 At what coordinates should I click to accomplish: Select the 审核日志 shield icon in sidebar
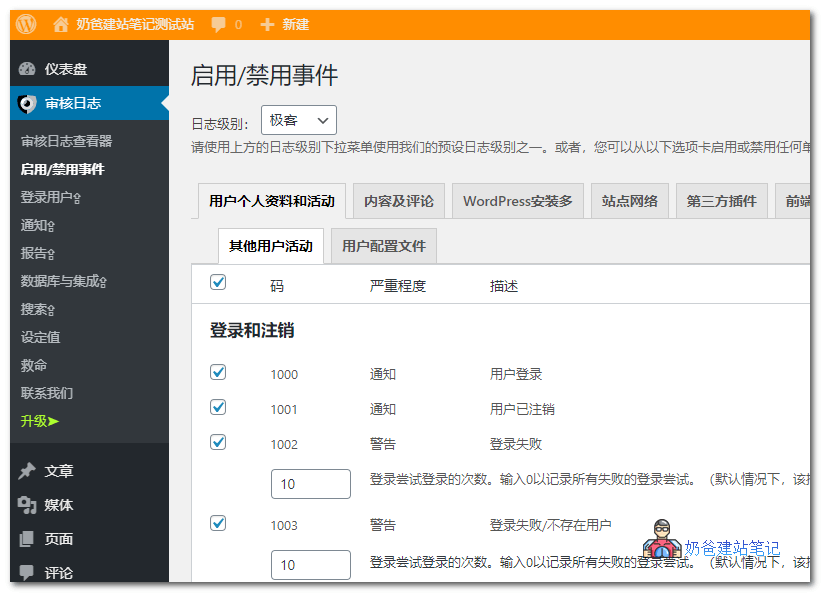pos(27,103)
